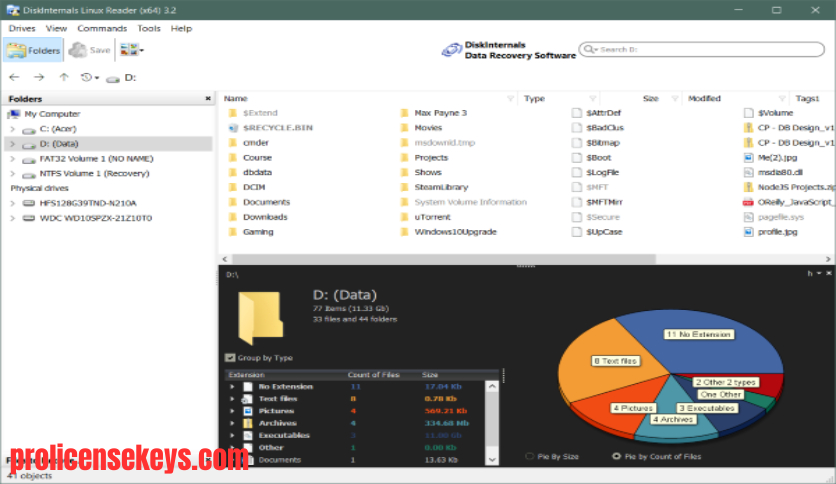Click the DiskInternals Data Recovery Software logo

click(509, 50)
